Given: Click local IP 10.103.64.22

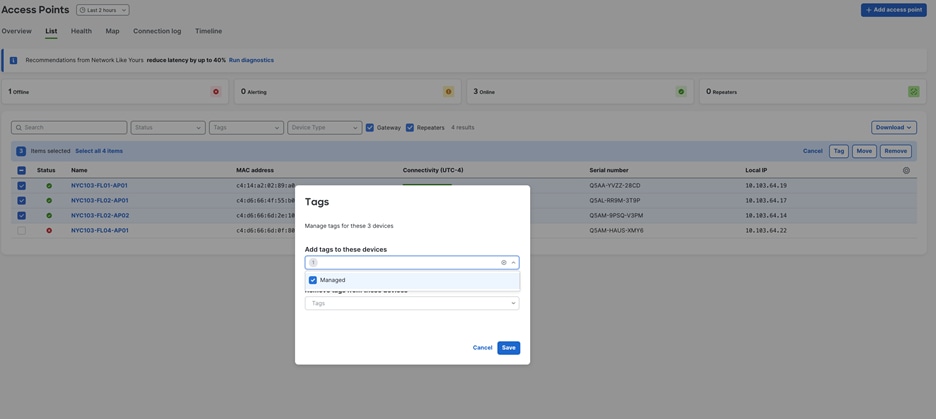Looking at the screenshot, I should [766, 230].
